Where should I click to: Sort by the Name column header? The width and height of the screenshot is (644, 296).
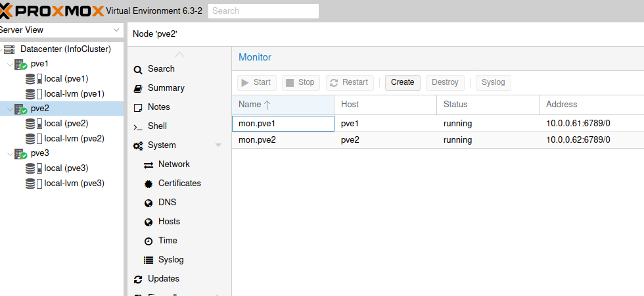click(283, 105)
